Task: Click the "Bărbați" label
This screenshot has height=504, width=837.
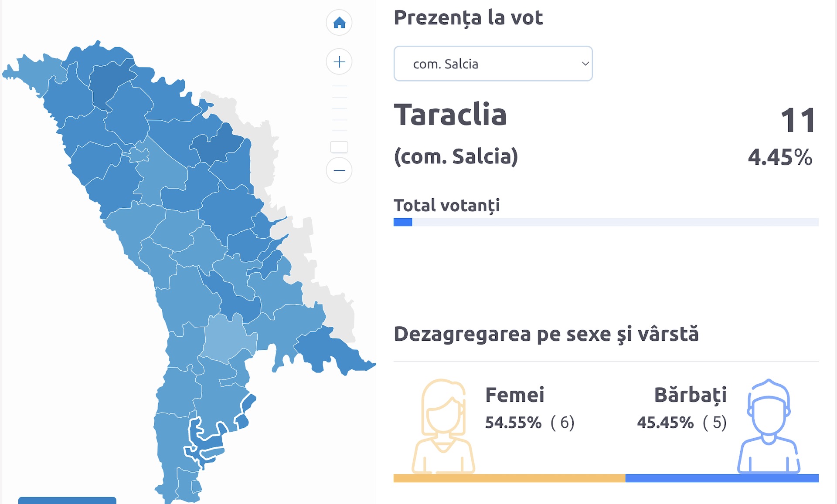Action: pyautogui.click(x=690, y=395)
